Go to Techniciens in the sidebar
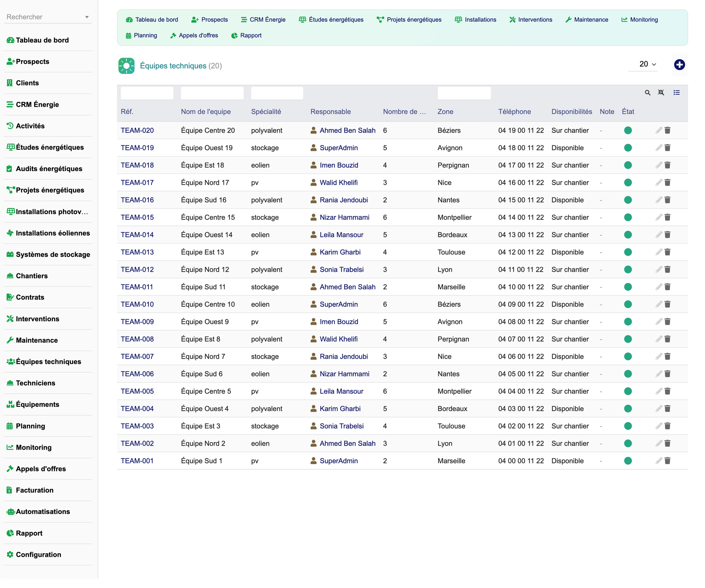This screenshot has width=705, height=588. [x=36, y=383]
